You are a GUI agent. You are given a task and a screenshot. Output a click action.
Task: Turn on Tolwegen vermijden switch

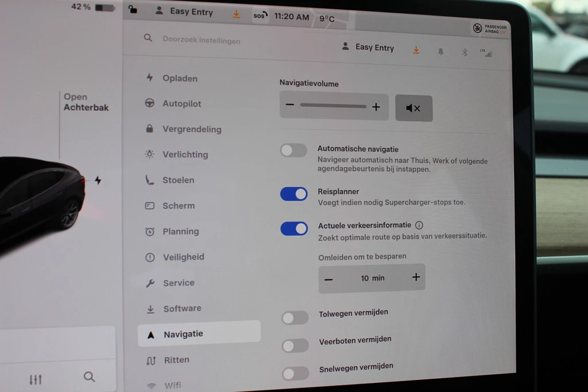(295, 317)
